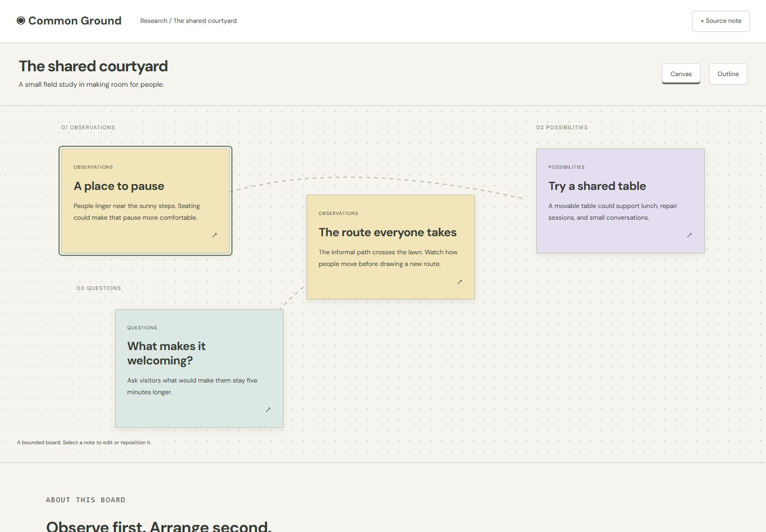The width and height of the screenshot is (766, 532).
Task: Open arrow icon on "Try a shared table" note
Action: pos(689,235)
